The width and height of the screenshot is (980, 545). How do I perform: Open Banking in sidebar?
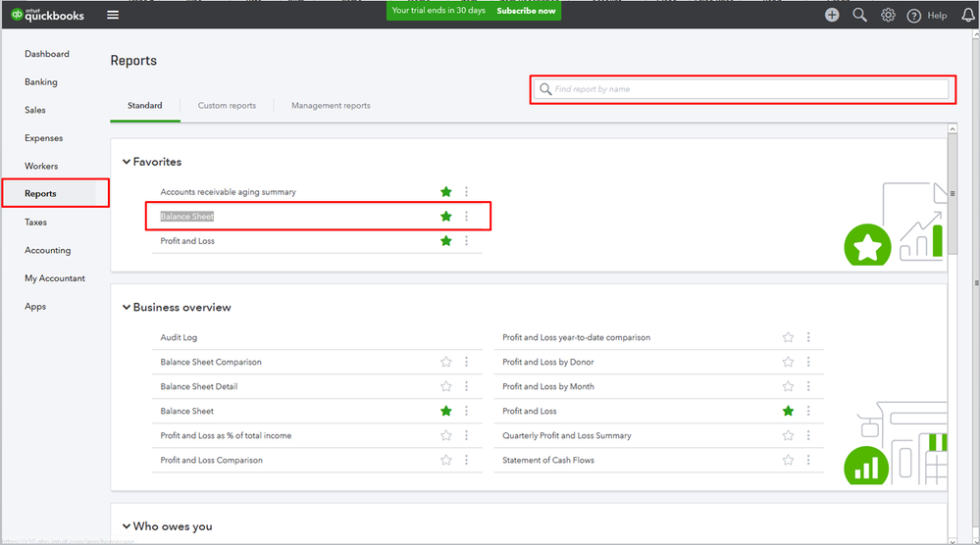click(40, 81)
